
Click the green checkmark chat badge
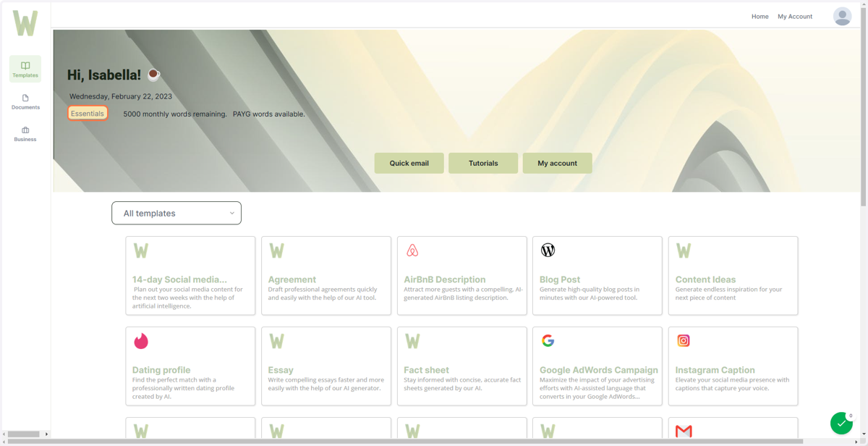(841, 423)
